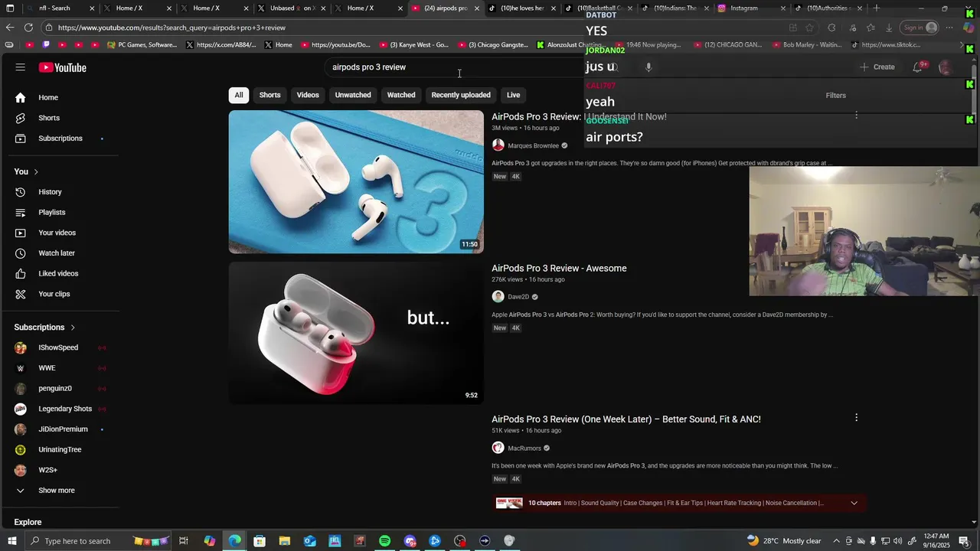Click the voice search microphone icon
The width and height of the screenshot is (980, 551).
click(x=648, y=67)
